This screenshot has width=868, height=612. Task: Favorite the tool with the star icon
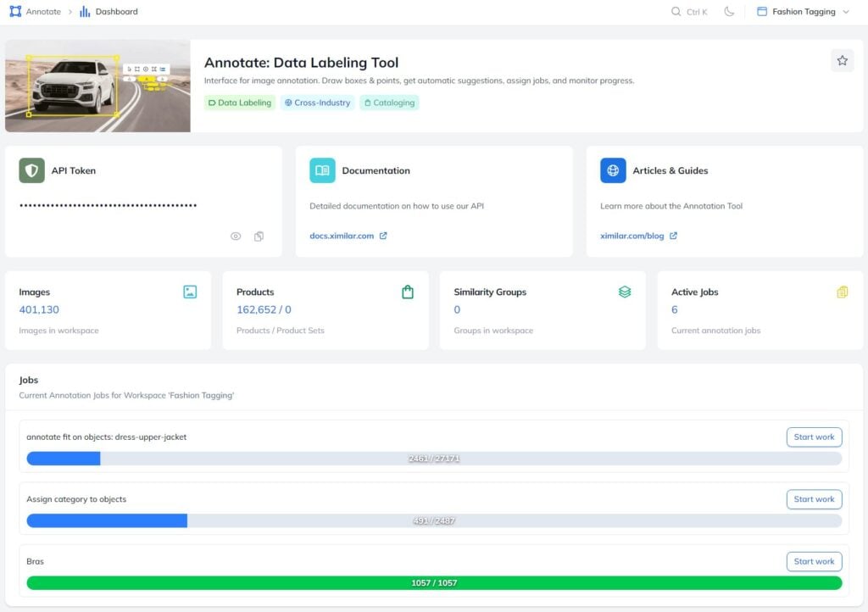tap(842, 60)
